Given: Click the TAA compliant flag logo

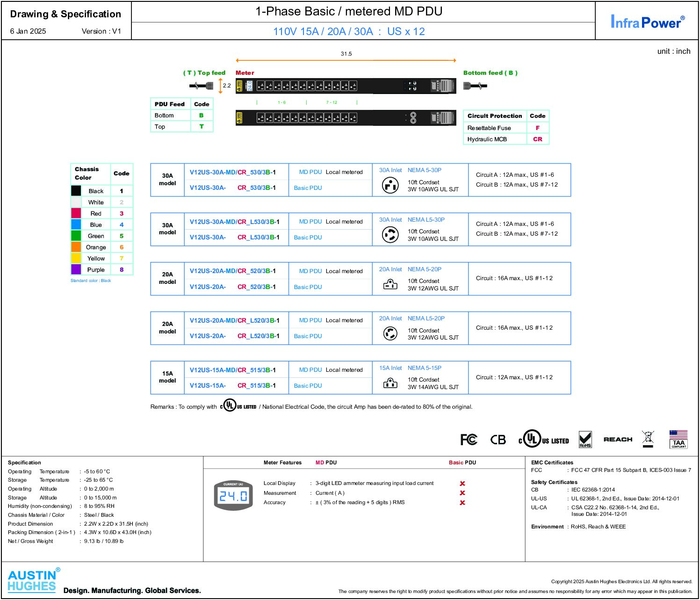Looking at the screenshot, I should (x=678, y=439).
